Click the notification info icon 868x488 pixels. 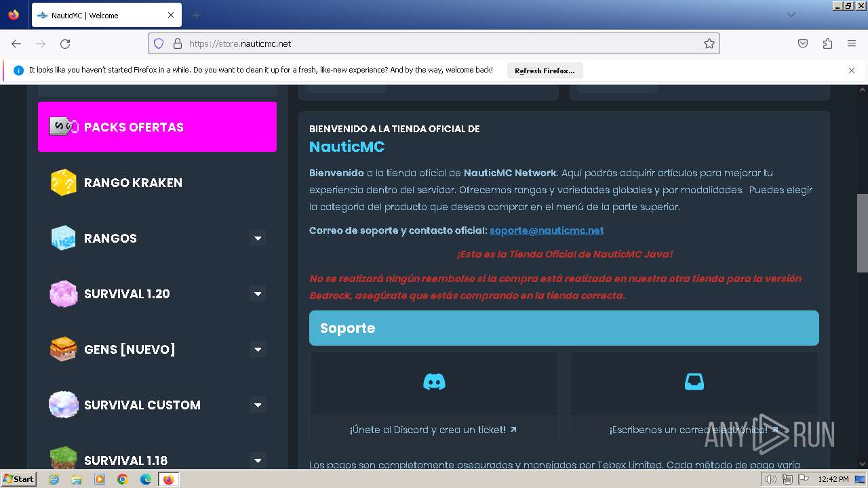tap(18, 70)
